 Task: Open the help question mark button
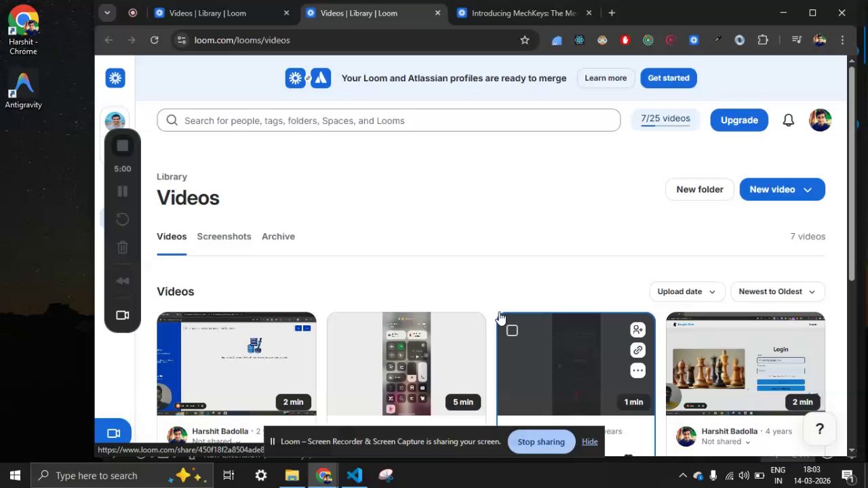tap(819, 429)
